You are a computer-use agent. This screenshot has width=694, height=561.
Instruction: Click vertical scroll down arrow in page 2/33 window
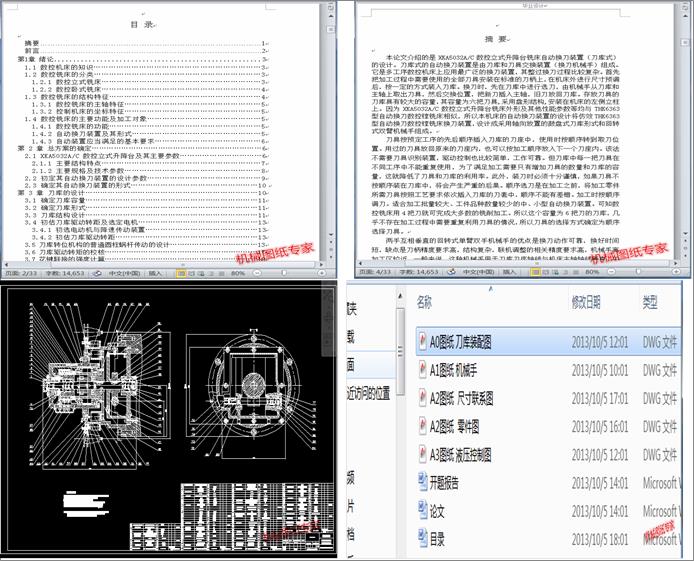click(x=330, y=235)
